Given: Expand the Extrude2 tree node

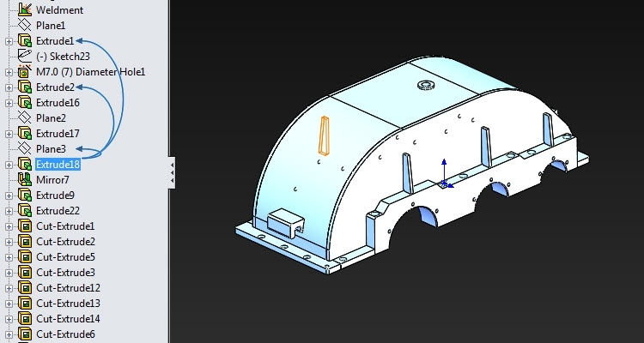Looking at the screenshot, I should point(9,87).
